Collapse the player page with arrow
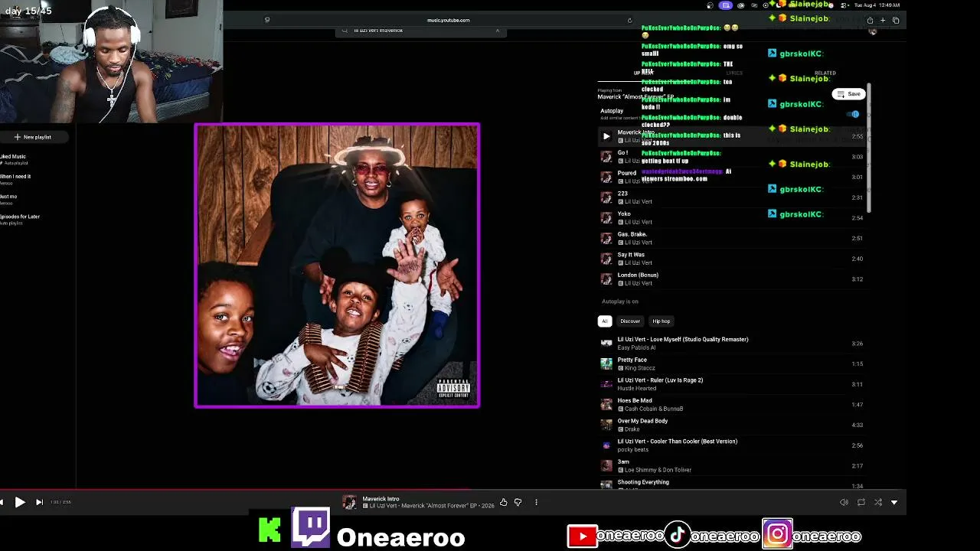The height and width of the screenshot is (551, 980). [x=893, y=502]
